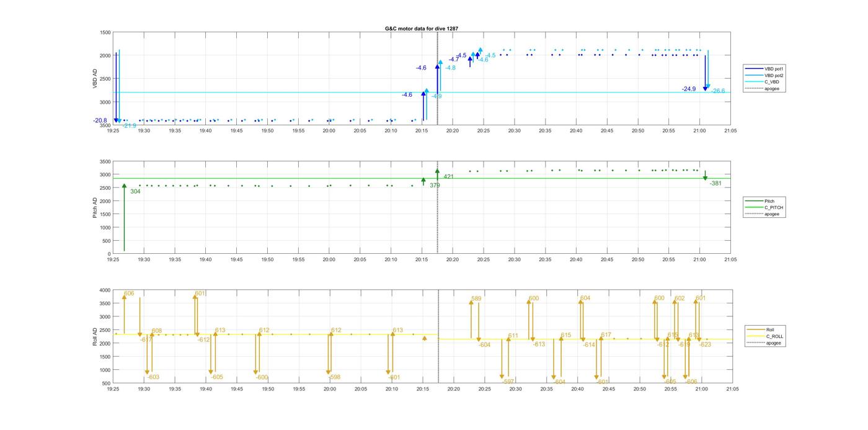
Task: Click the '-4.7' VBD data label
Action: (454, 60)
